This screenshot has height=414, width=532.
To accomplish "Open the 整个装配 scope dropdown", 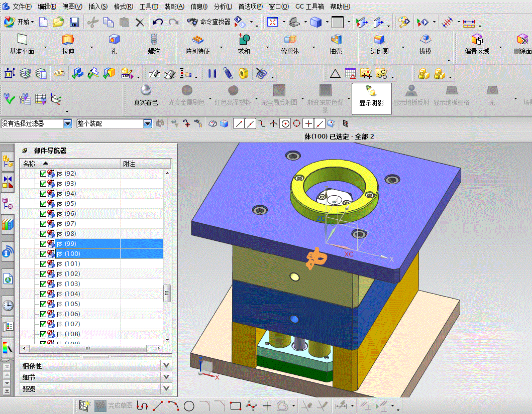I will [x=148, y=123].
